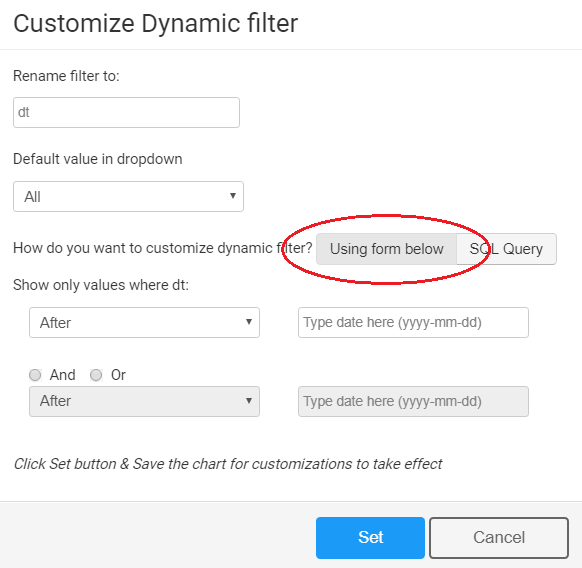Expand the second greyed After dropdown
The width and height of the screenshot is (582, 568).
(144, 401)
